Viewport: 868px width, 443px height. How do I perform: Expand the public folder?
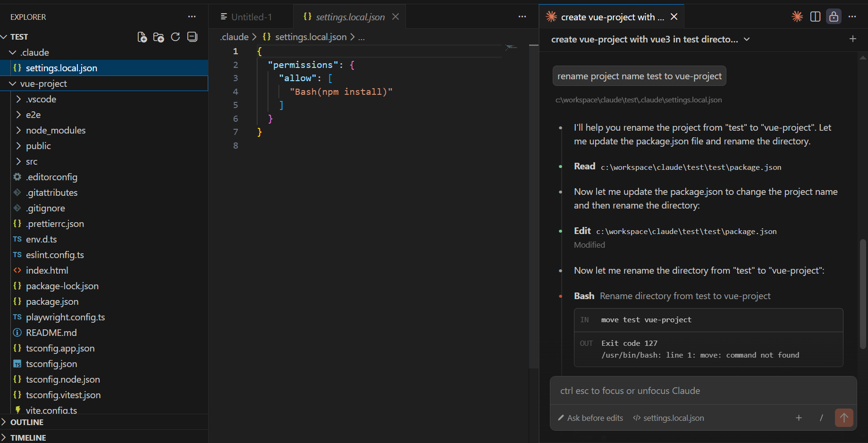104,146
